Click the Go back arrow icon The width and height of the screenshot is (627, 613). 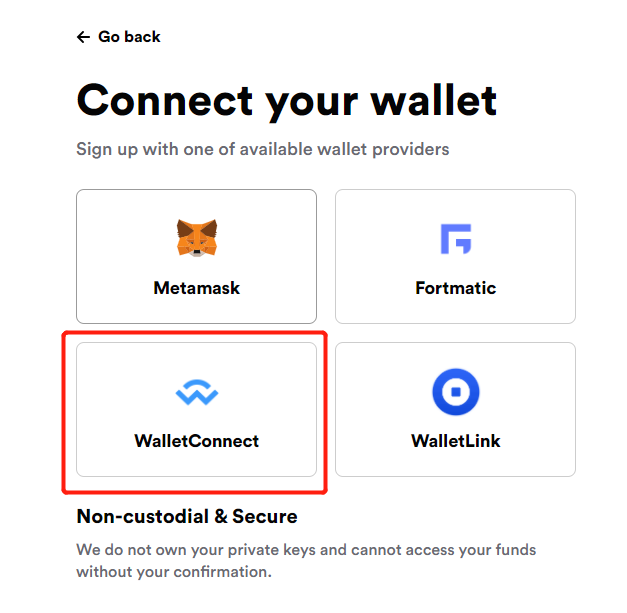pos(83,37)
